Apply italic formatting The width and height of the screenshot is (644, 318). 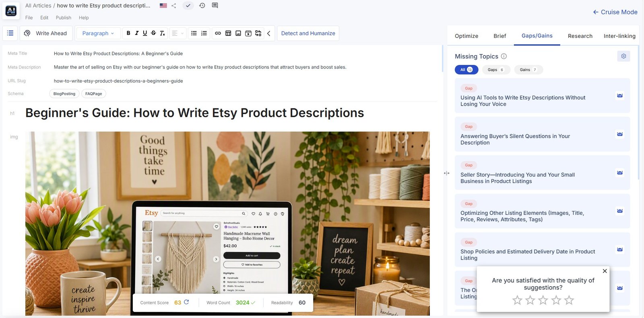tap(137, 33)
